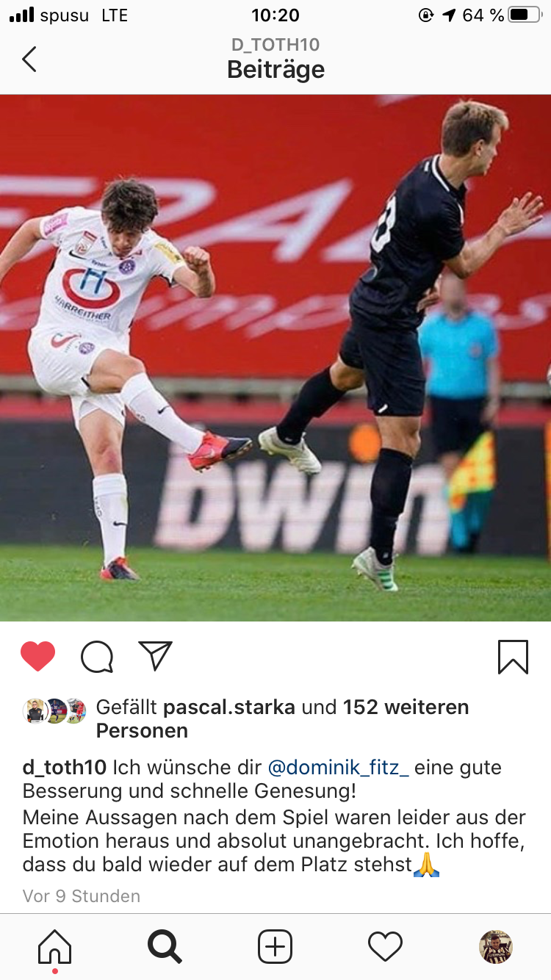Tap the Beiträge title in header
Image resolution: width=551 pixels, height=980 pixels.
click(275, 70)
